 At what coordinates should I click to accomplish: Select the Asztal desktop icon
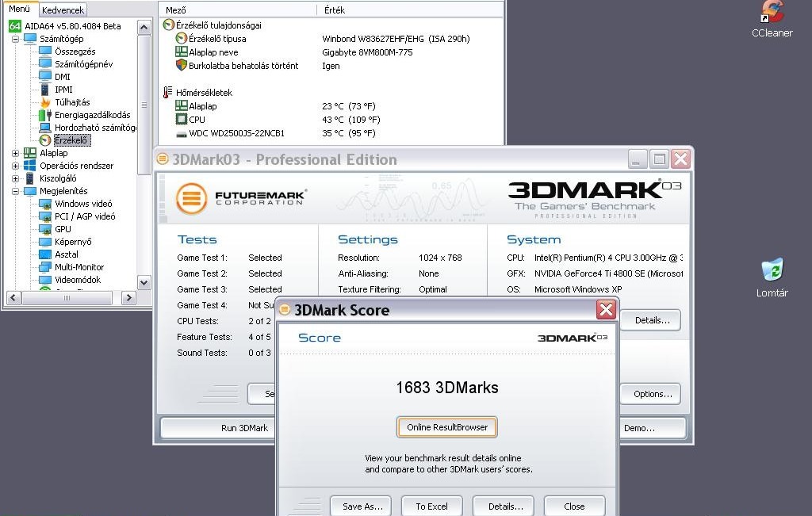pyautogui.click(x=45, y=254)
